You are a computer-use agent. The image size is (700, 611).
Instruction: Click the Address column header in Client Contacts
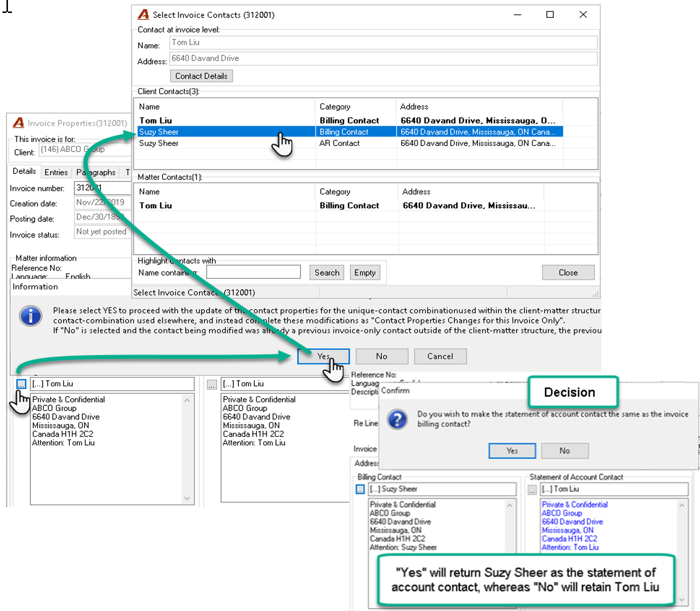(x=414, y=107)
